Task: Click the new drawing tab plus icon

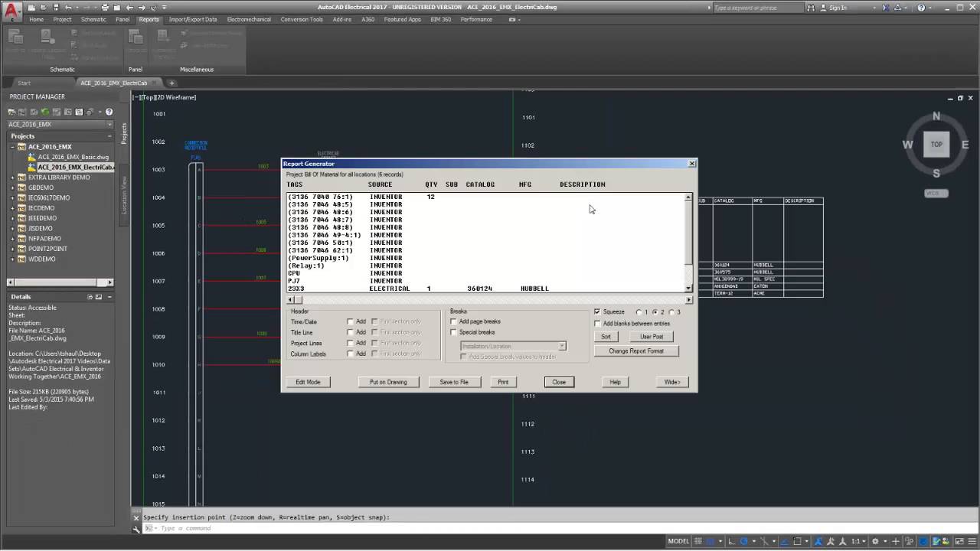Action: click(172, 83)
